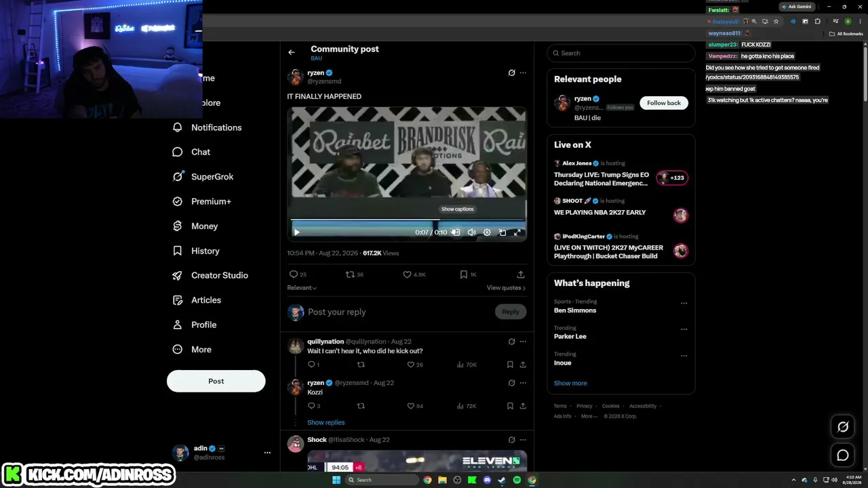Open the Grok icon on ryzen's post
Viewport: 868px width, 488px height.
(x=512, y=73)
